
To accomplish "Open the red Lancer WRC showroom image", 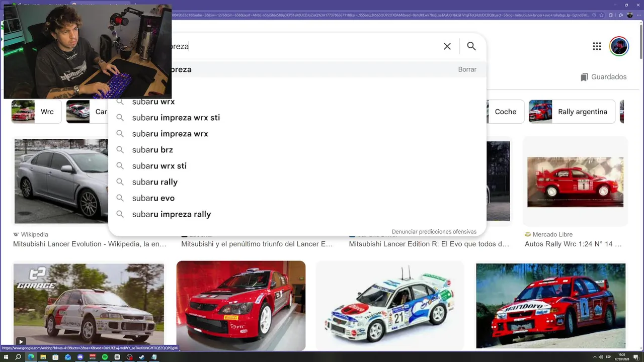I will point(241,306).
